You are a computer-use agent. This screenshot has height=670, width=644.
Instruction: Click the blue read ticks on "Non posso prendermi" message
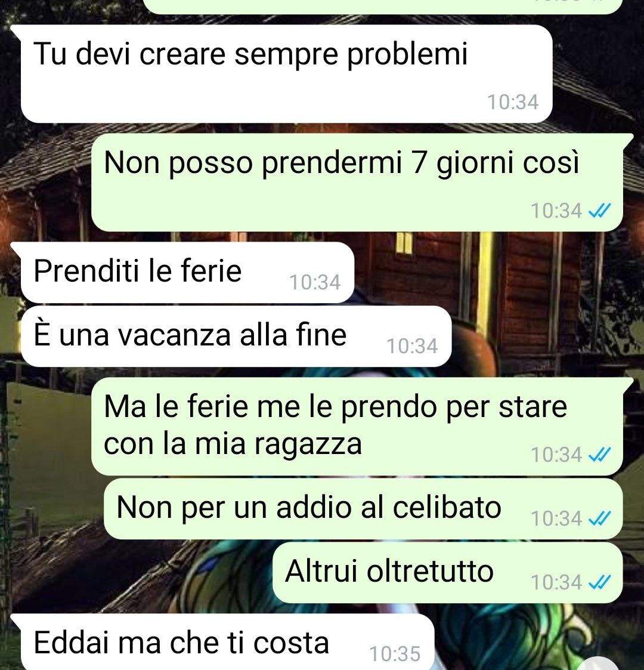(599, 211)
